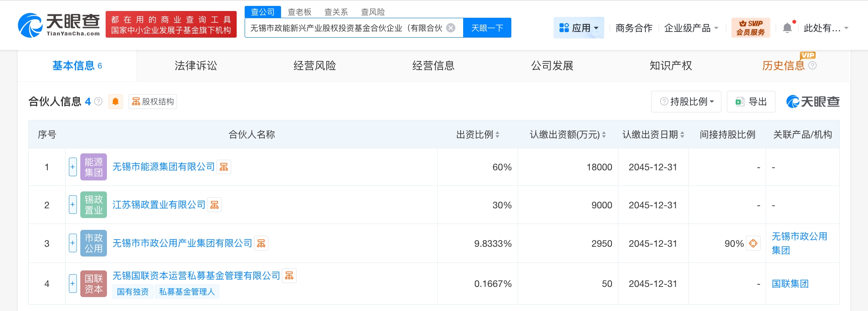Viewport: 868px width, 311px height.
Task: Open the notification bell
Action: pos(787,28)
